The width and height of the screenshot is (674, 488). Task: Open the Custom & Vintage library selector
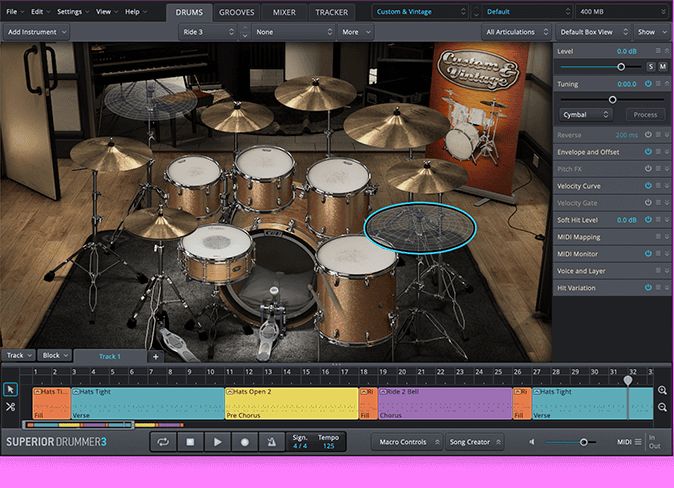click(420, 12)
